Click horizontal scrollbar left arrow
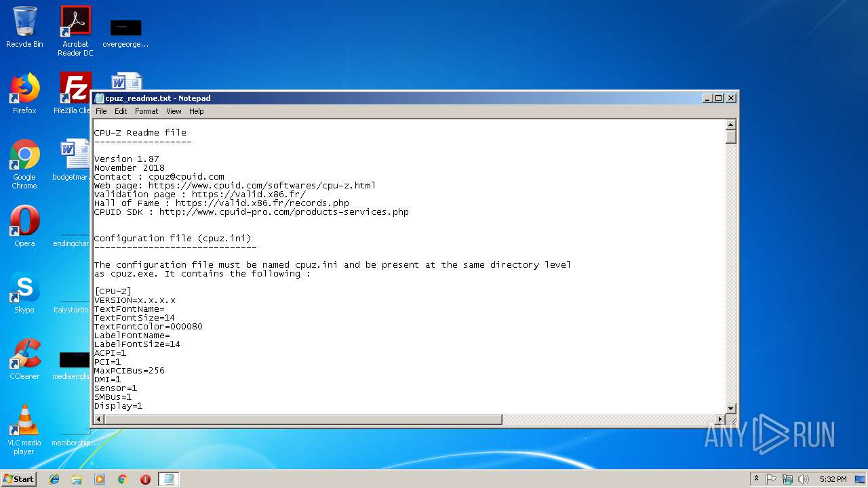This screenshot has height=488, width=868. 99,420
